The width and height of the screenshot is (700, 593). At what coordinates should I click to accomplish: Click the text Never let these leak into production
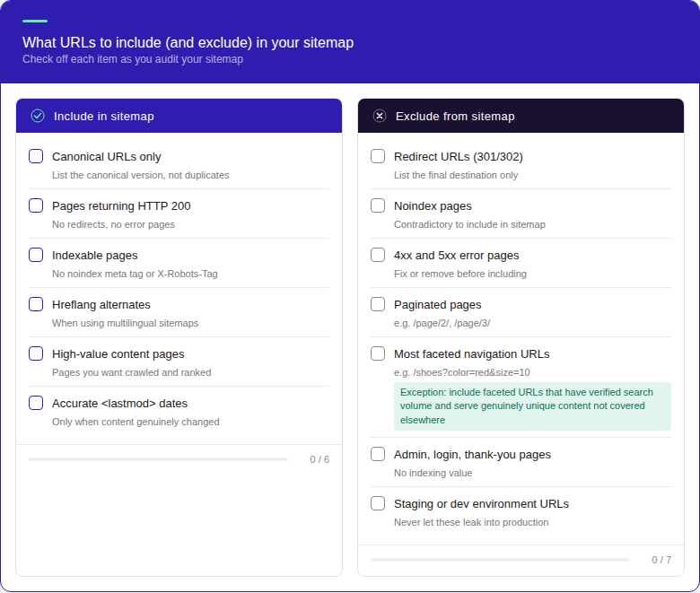tap(471, 522)
